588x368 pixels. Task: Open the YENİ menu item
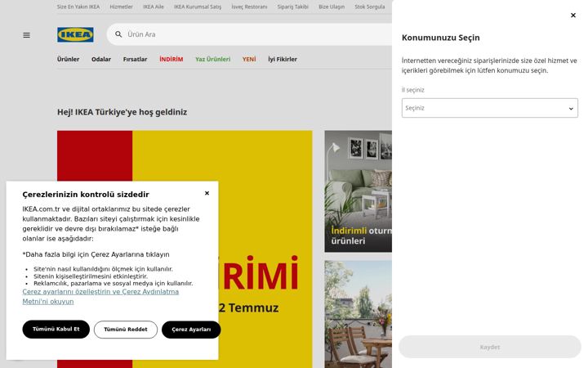pyautogui.click(x=249, y=59)
